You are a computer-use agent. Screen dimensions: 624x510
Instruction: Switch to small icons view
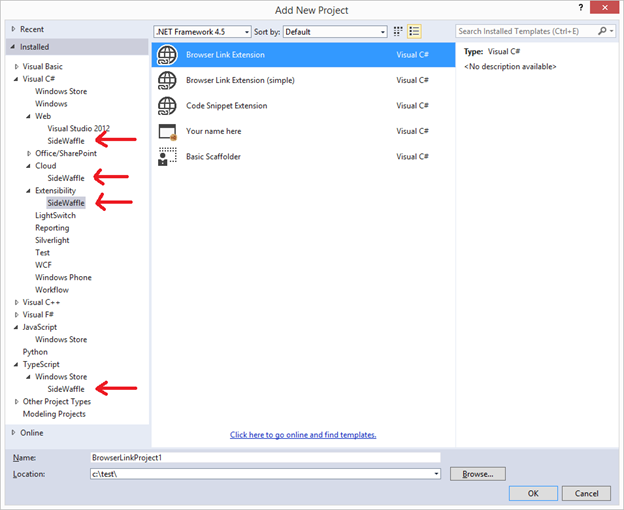(398, 31)
